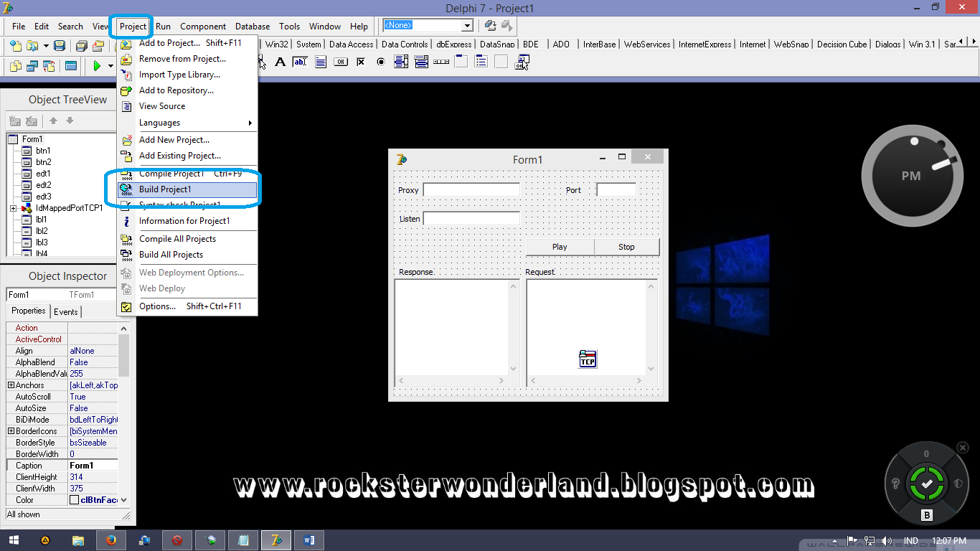Select the Memo component icon in palette
The image size is (980, 551).
pyautogui.click(x=321, y=62)
